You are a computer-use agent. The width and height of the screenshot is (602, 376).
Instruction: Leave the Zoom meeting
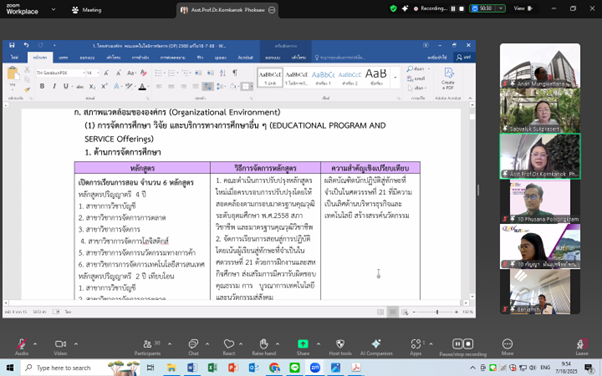click(582, 347)
